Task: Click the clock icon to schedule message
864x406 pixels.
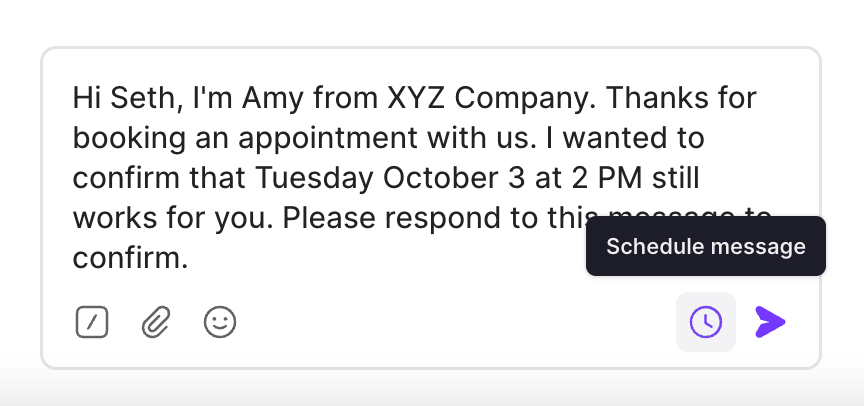Action: 706,322
